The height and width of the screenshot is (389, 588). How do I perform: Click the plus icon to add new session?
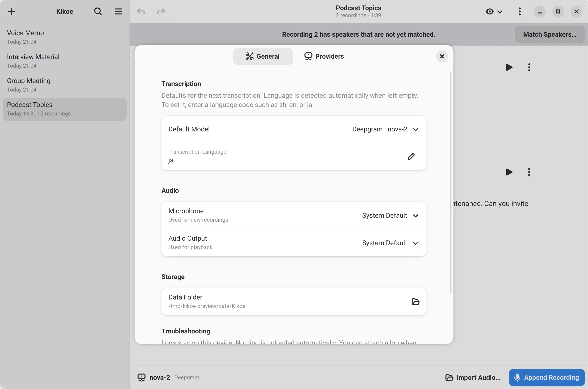coord(11,11)
